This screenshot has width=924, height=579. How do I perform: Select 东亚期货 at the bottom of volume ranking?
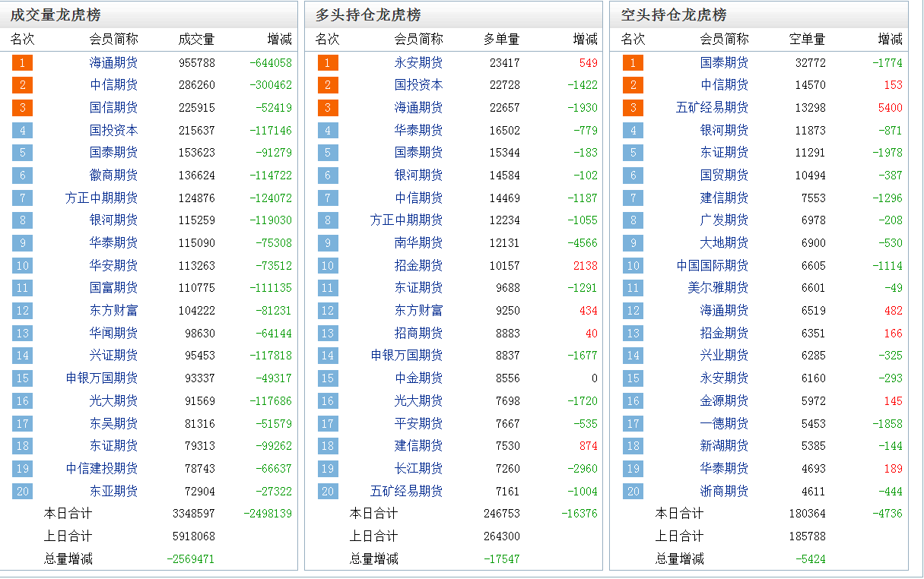114,490
